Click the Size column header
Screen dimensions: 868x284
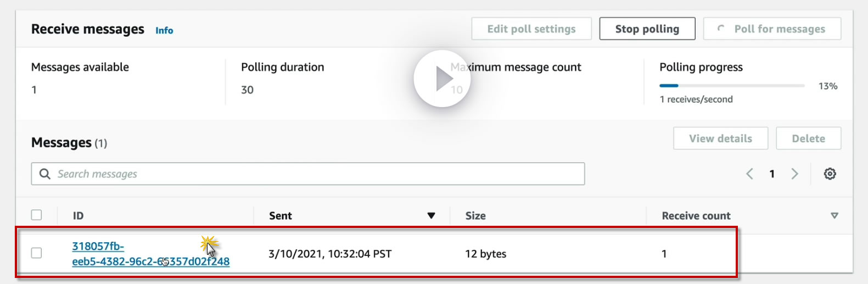pyautogui.click(x=475, y=216)
